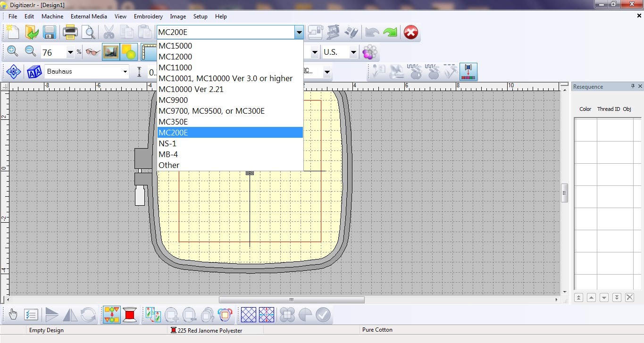
Task: Open the checklist properties icon
Action: [x=31, y=315]
